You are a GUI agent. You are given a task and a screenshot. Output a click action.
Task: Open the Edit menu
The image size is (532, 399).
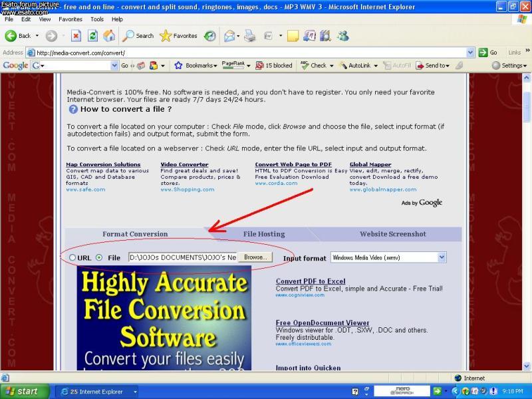click(x=26, y=19)
